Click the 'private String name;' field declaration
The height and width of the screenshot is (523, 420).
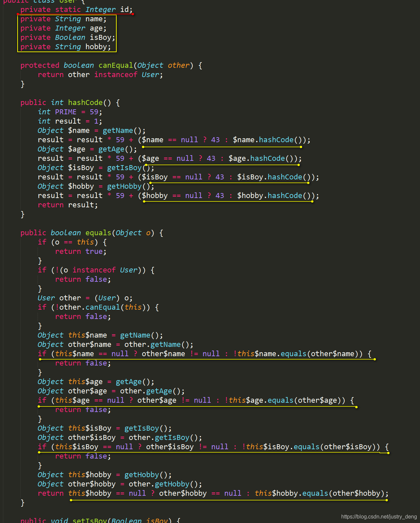63,19
